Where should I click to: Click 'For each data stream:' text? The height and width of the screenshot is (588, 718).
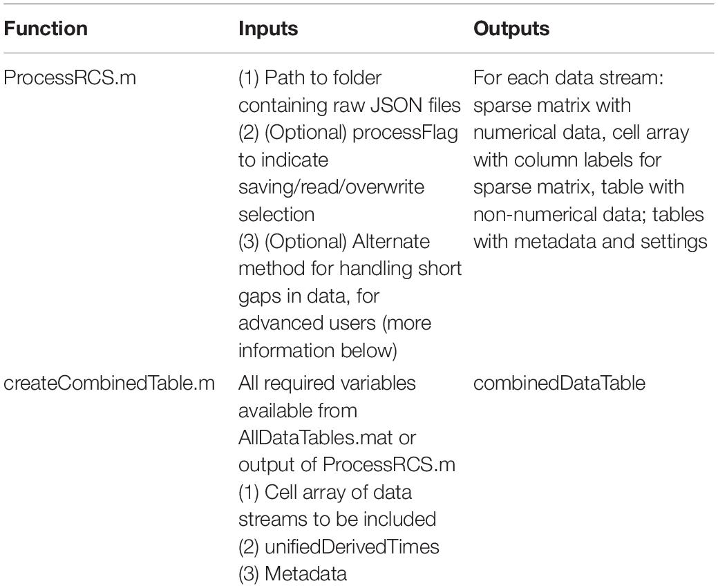(568, 78)
